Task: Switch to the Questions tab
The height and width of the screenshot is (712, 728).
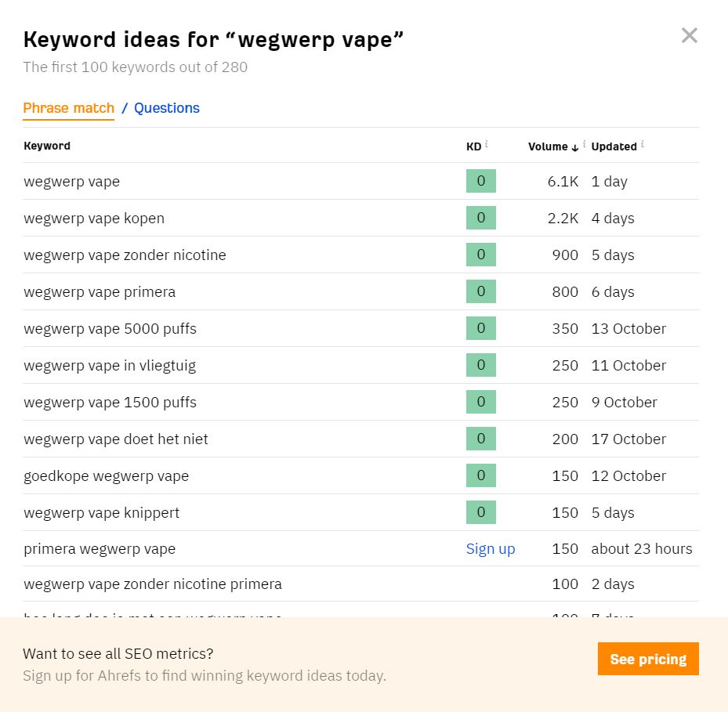Action: pyautogui.click(x=167, y=108)
